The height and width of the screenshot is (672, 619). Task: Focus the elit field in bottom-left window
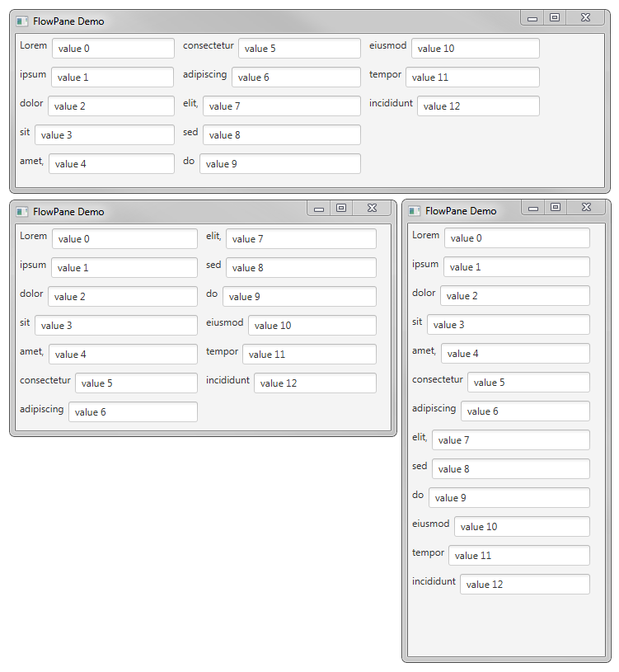(301, 239)
